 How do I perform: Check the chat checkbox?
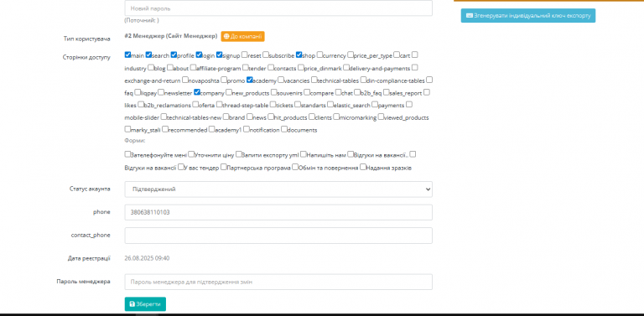click(339, 92)
